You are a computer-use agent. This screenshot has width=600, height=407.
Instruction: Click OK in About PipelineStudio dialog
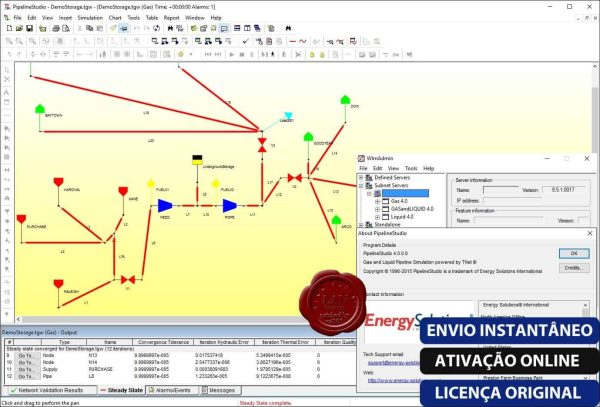574,253
